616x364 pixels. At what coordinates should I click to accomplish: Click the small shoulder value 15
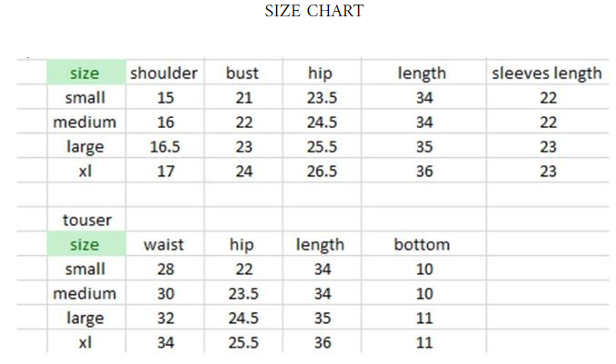coord(164,98)
